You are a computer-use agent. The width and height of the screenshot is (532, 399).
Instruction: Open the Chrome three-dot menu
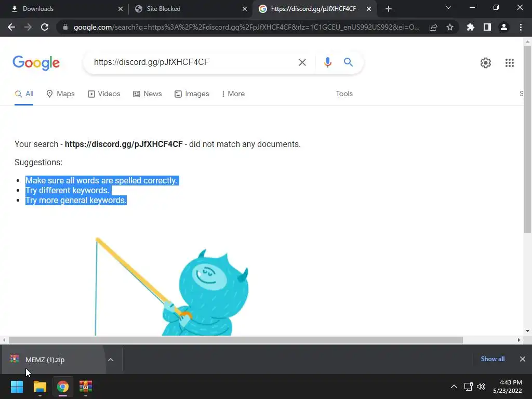tap(521, 27)
